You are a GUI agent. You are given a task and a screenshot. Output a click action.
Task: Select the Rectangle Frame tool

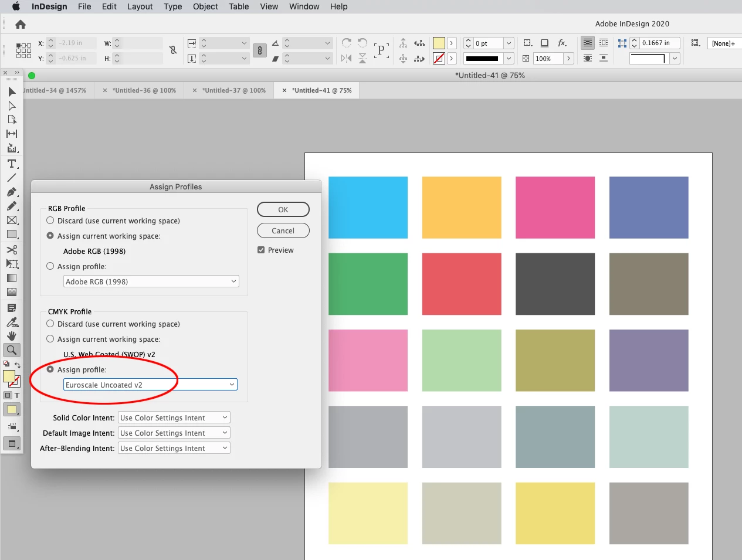[12, 220]
